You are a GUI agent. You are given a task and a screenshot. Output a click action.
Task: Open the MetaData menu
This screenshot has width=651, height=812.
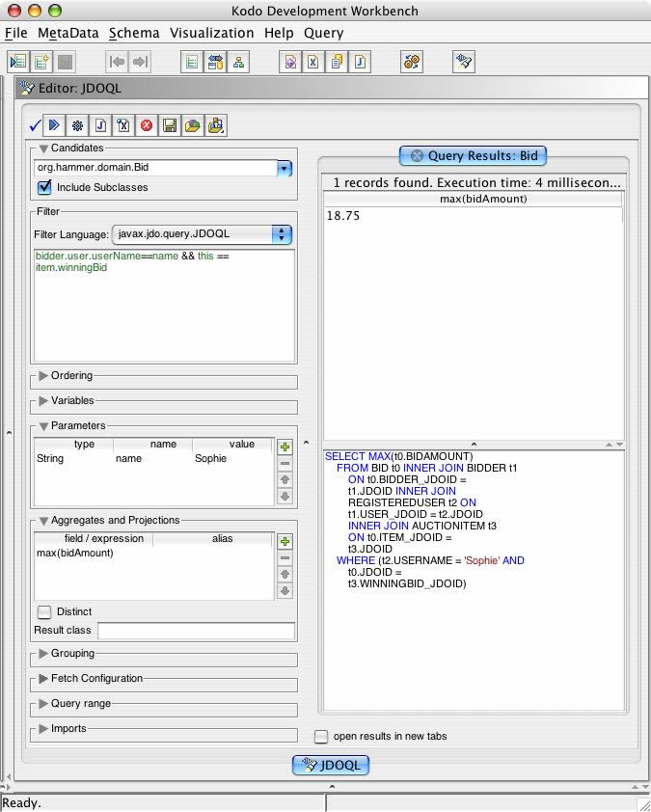point(68,33)
